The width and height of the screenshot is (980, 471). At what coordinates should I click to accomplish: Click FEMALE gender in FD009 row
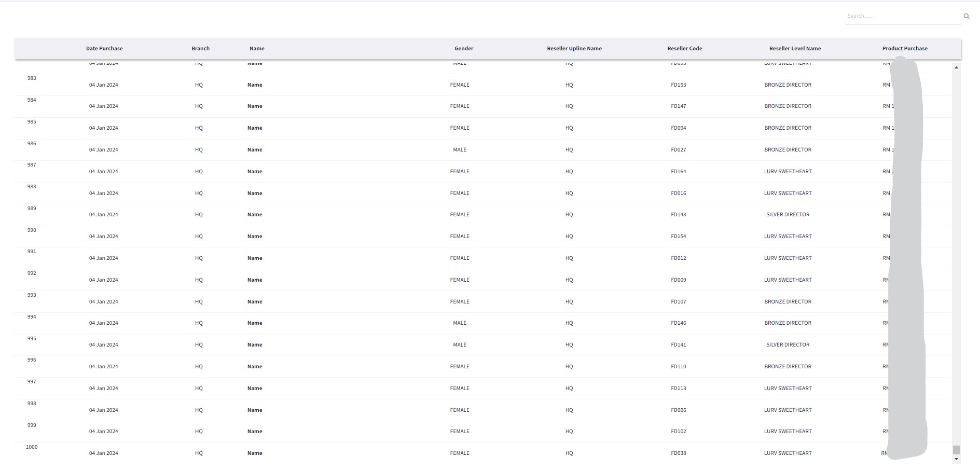point(460,280)
